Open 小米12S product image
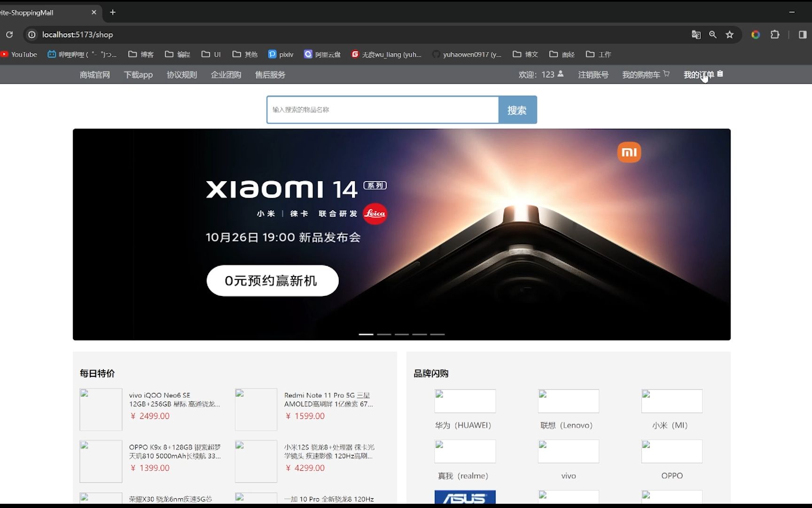 (x=256, y=461)
